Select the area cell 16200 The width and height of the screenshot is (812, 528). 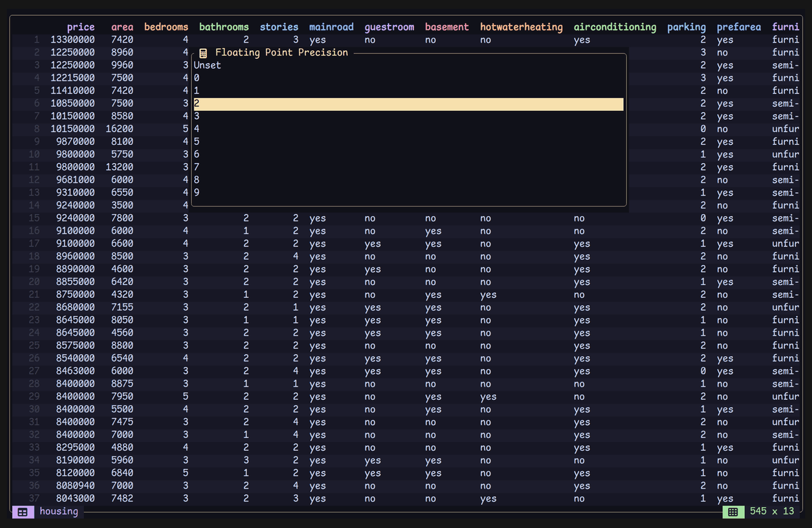(120, 129)
